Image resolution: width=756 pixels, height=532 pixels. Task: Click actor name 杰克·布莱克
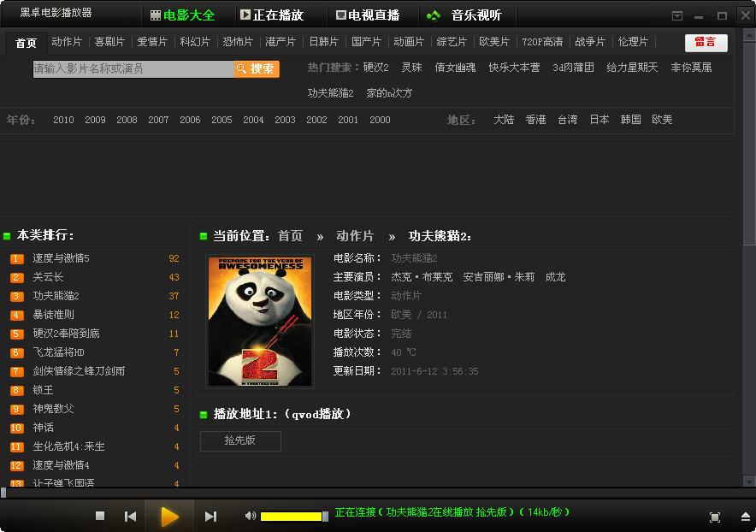422,277
